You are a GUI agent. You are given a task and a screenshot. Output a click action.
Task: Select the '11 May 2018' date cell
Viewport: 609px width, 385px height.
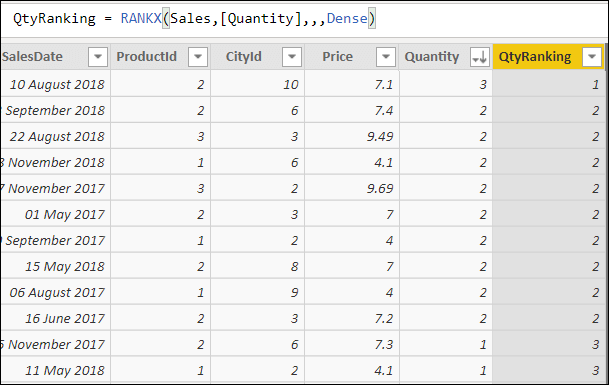[56, 370]
